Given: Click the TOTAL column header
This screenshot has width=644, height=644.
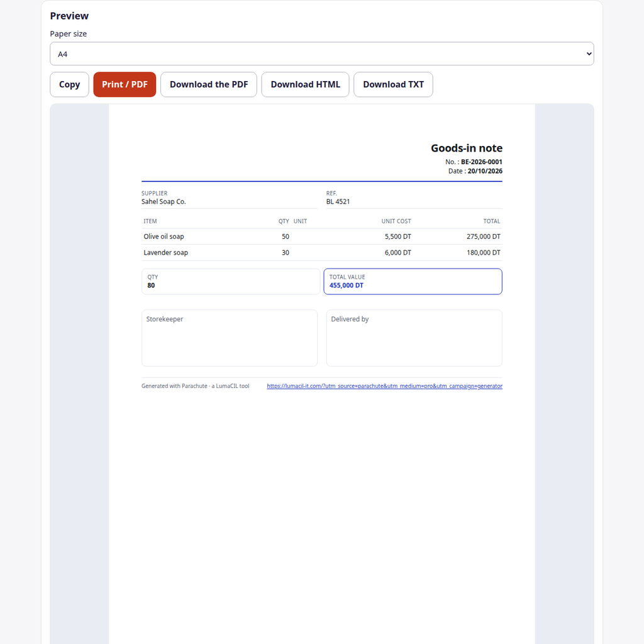Looking at the screenshot, I should [x=492, y=221].
